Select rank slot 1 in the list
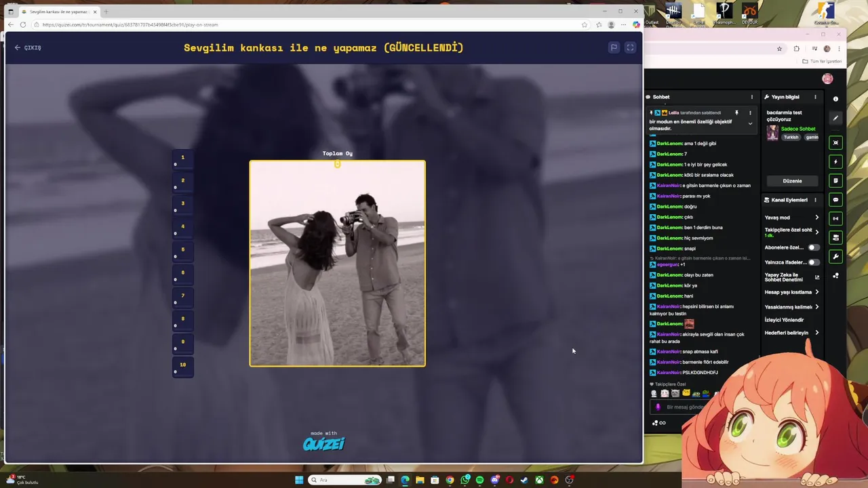Viewport: 868px width, 488px height. [182, 159]
